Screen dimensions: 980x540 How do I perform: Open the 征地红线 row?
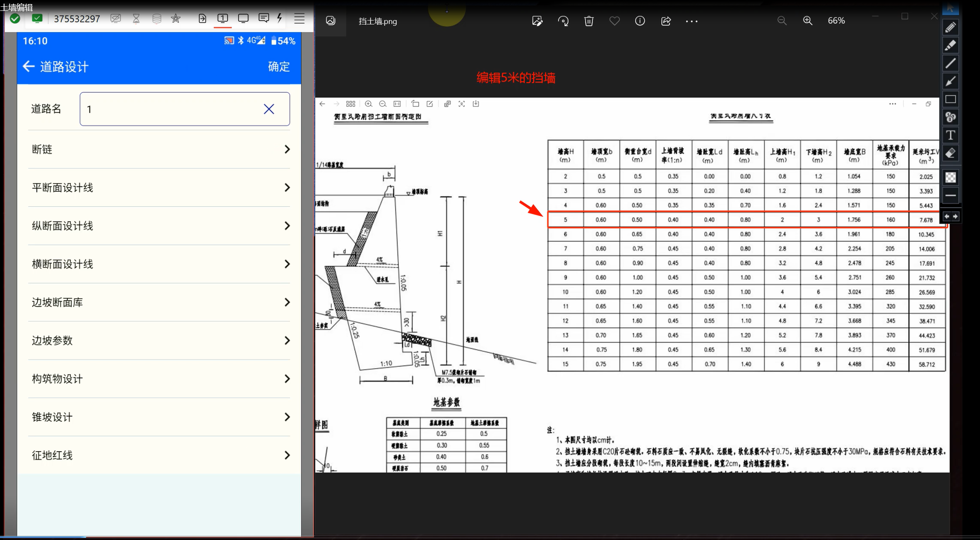159,455
